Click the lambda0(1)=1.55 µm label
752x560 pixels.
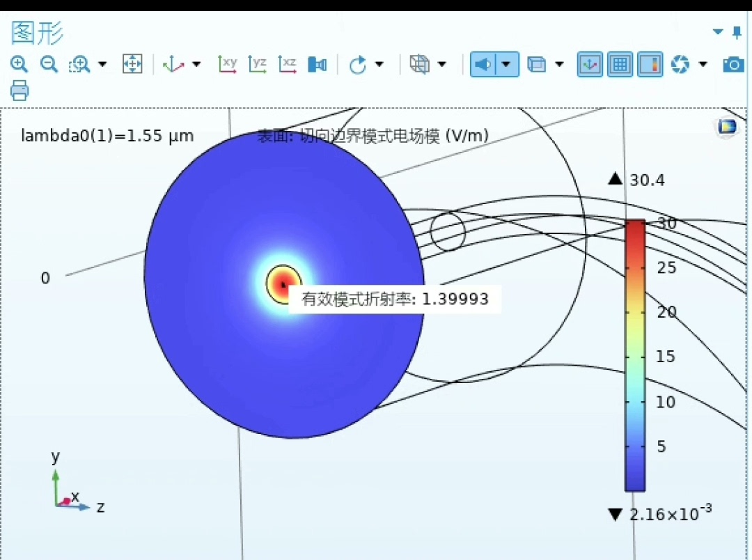(107, 136)
